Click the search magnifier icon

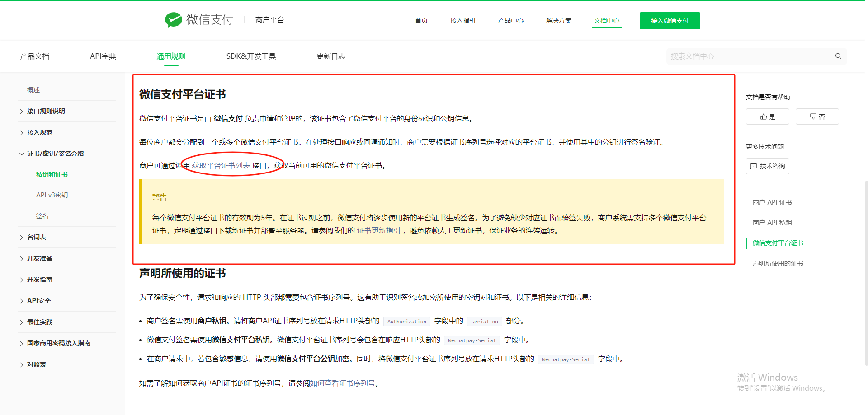(x=838, y=56)
